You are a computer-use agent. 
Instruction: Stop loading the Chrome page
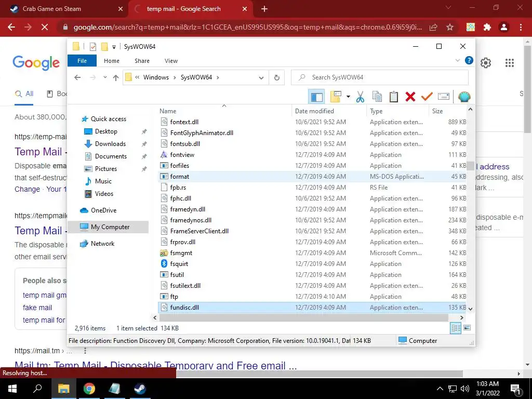45,27
